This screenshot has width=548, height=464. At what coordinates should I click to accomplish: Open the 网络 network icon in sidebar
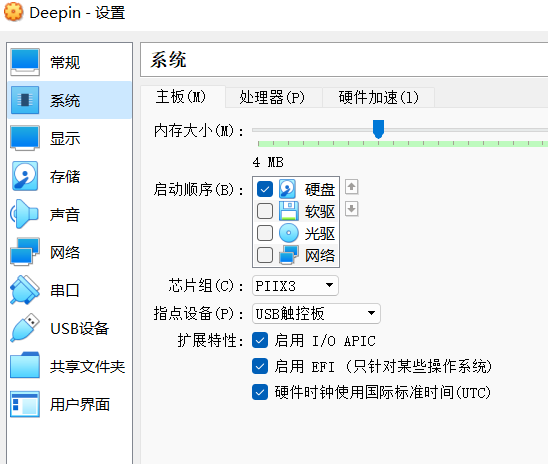tap(24, 252)
